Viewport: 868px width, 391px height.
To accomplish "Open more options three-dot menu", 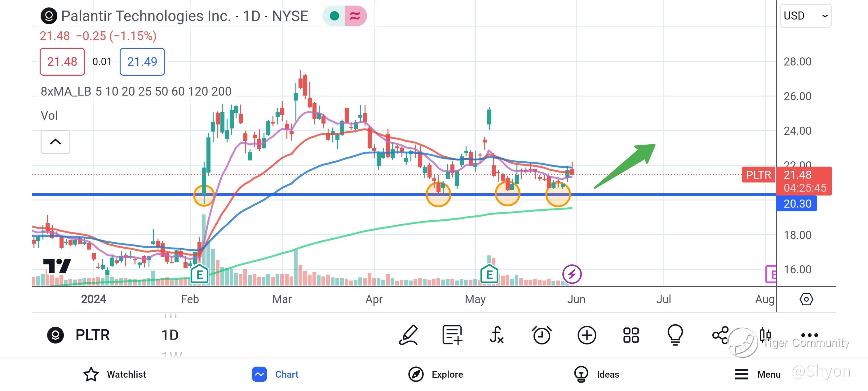I will coord(809,335).
